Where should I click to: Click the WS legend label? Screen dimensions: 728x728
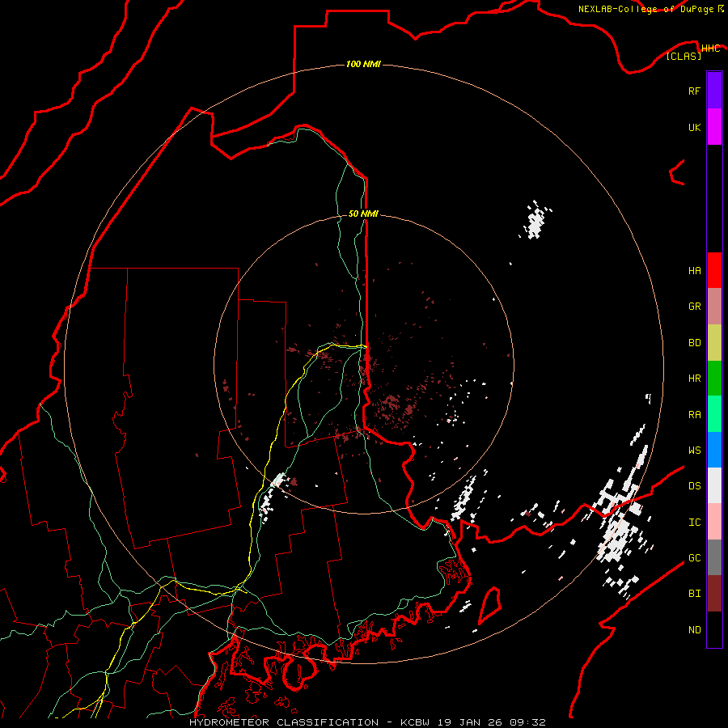point(694,451)
